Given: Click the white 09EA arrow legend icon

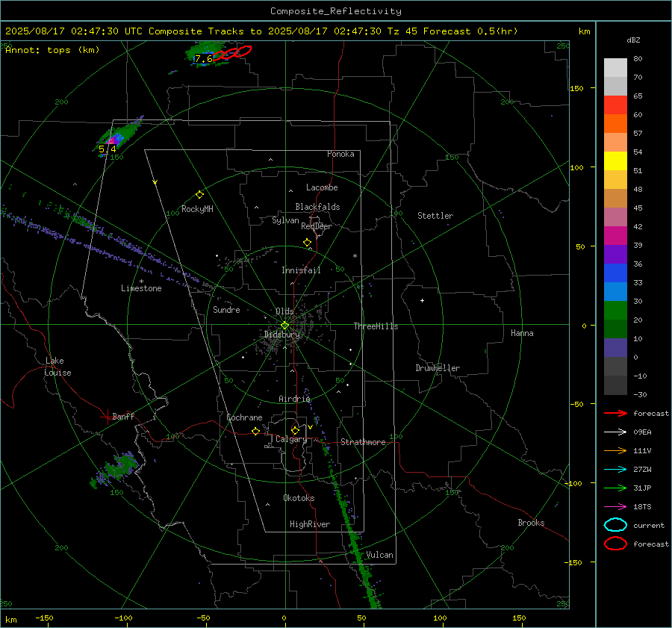Looking at the screenshot, I should pos(615,432).
